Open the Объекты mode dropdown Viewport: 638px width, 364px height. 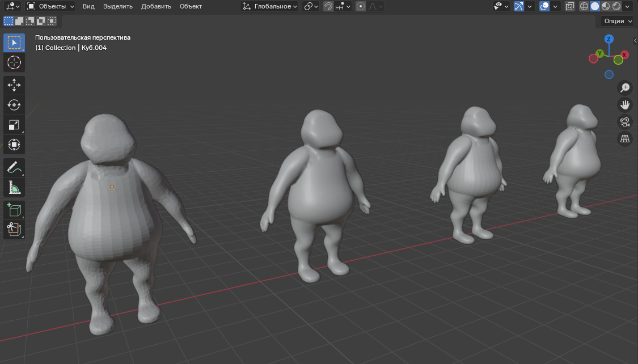pos(50,6)
